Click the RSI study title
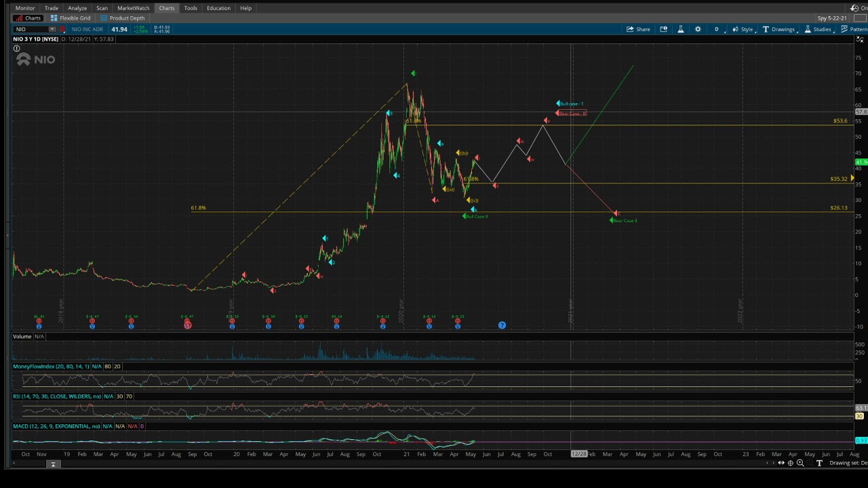 coord(57,396)
